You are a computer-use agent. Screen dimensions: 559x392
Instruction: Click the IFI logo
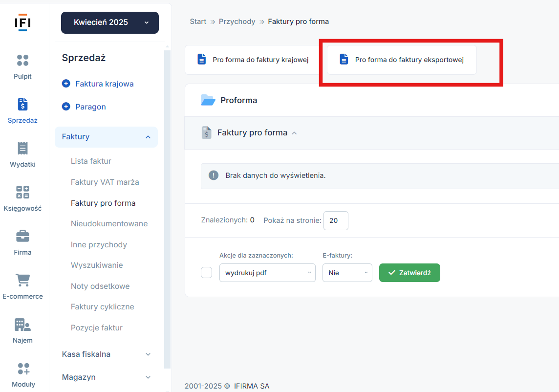(22, 22)
